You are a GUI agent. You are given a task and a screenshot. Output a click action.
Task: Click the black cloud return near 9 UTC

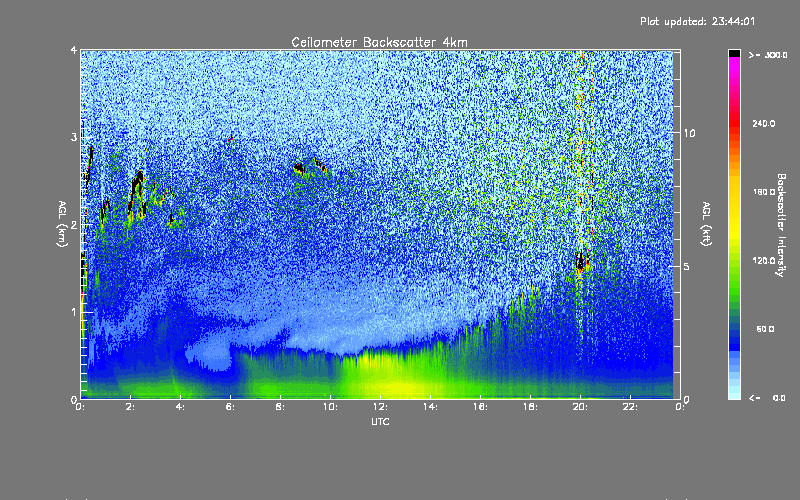299,168
